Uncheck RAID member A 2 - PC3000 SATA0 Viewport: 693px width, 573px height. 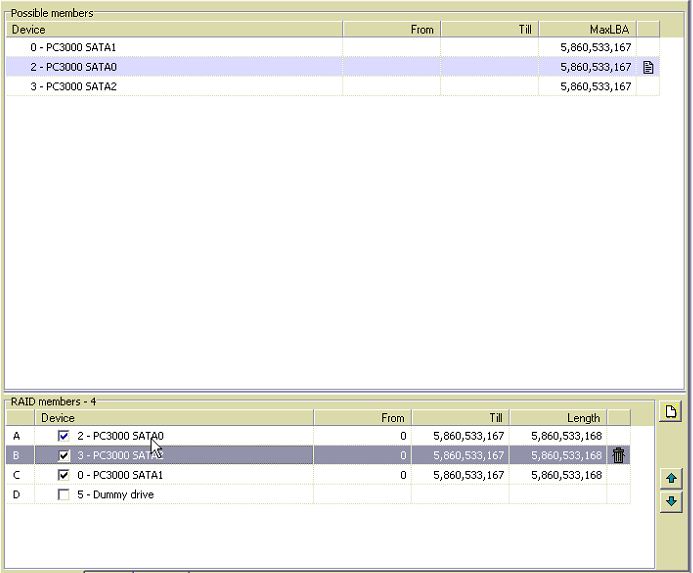coord(64,436)
